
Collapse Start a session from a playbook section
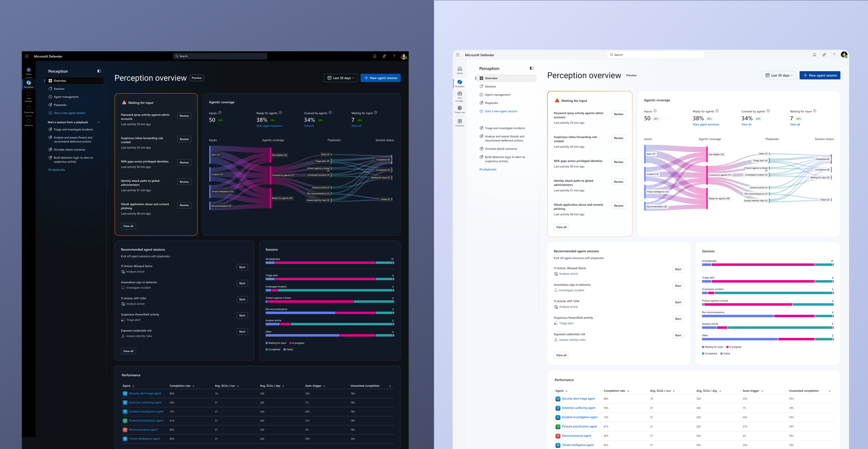pyautogui.click(x=99, y=122)
